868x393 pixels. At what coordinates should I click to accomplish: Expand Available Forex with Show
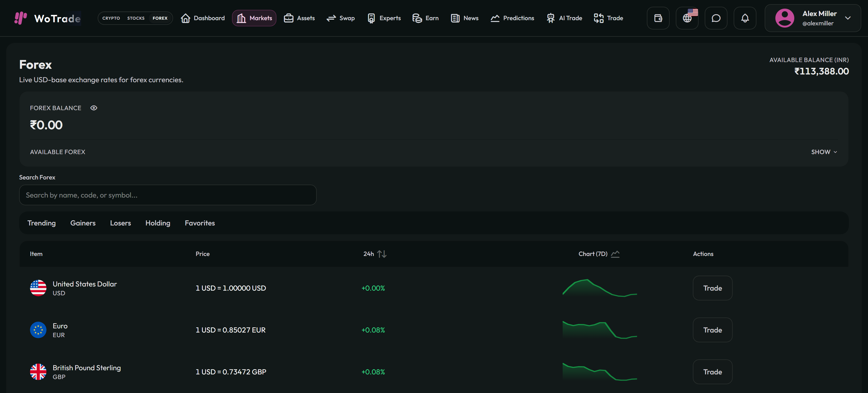(x=824, y=152)
